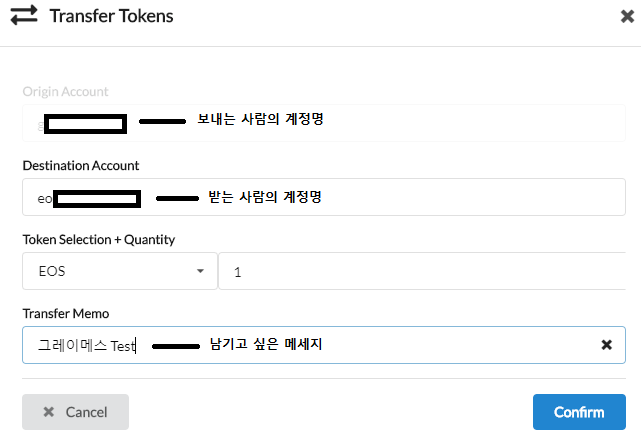Click the transfer arrows icon in header
641x441 pixels.
coord(24,16)
